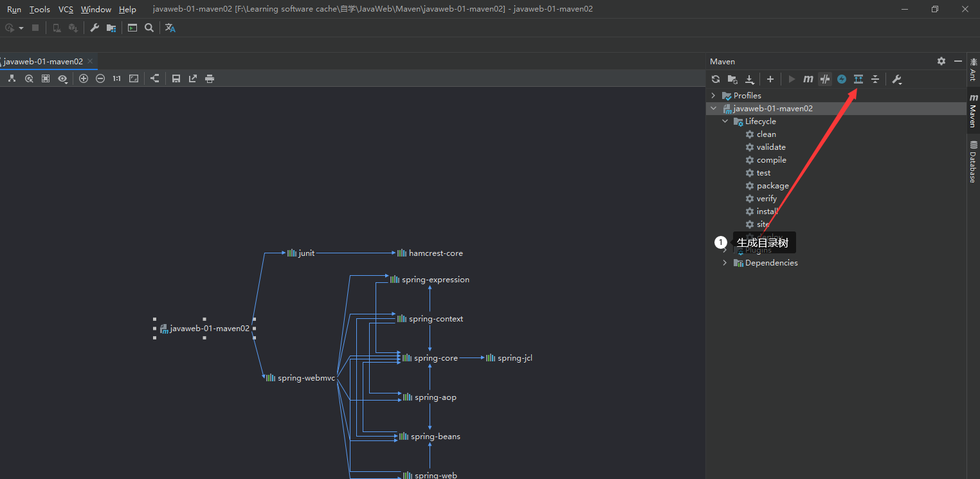Viewport: 980px width, 479px height.
Task: Save diagram with floppy icon
Action: click(176, 78)
